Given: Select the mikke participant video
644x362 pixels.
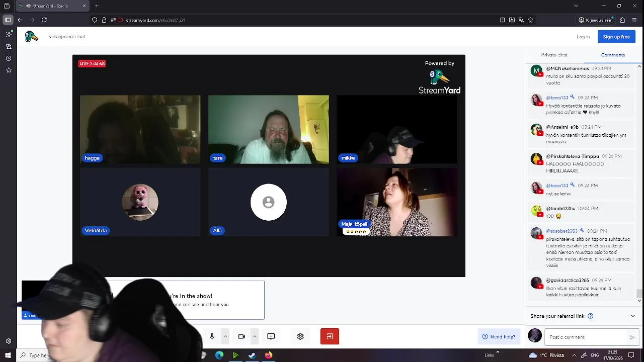Looking at the screenshot, I should (x=397, y=129).
